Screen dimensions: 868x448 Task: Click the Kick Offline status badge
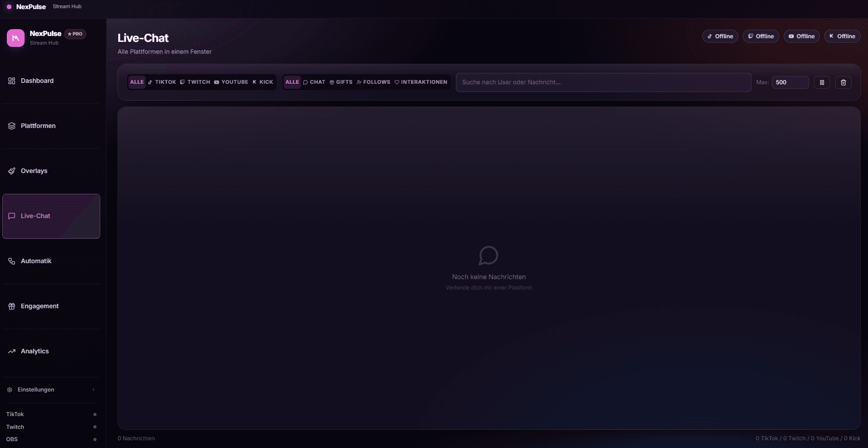(x=842, y=36)
